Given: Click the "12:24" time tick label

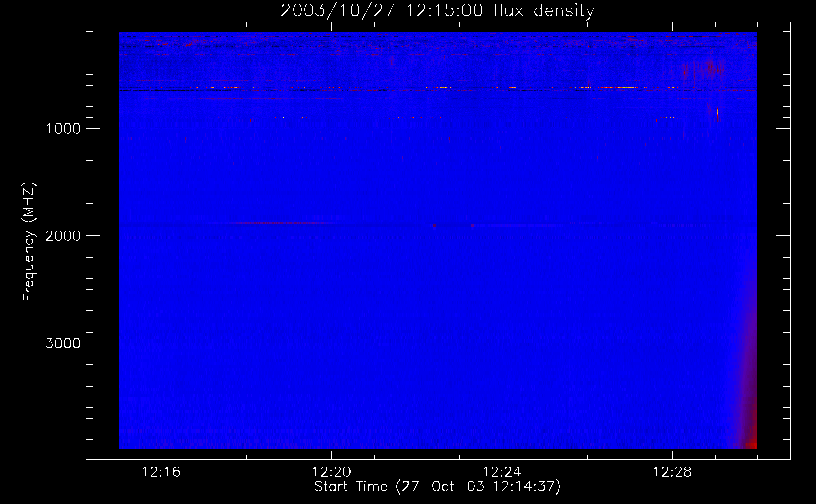Looking at the screenshot, I should [x=502, y=472].
